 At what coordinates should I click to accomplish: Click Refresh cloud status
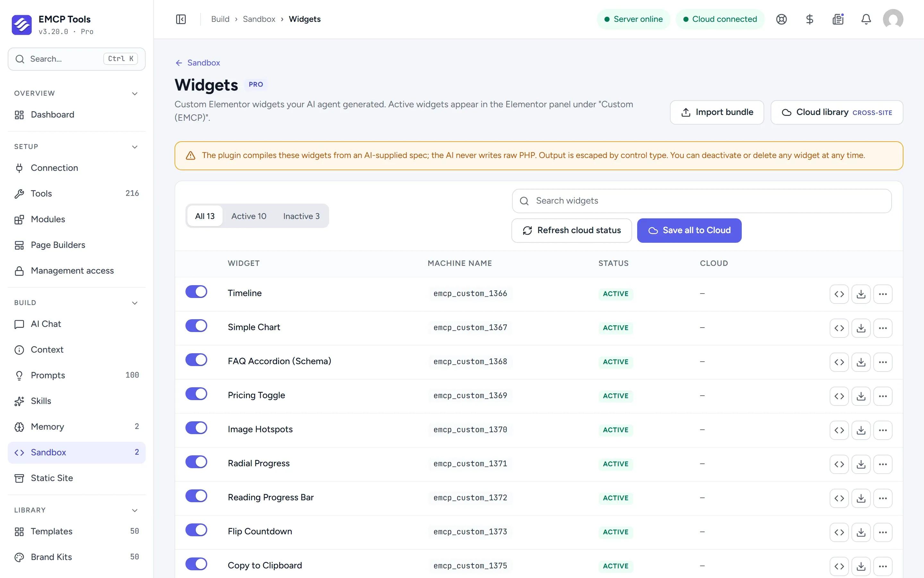click(571, 231)
